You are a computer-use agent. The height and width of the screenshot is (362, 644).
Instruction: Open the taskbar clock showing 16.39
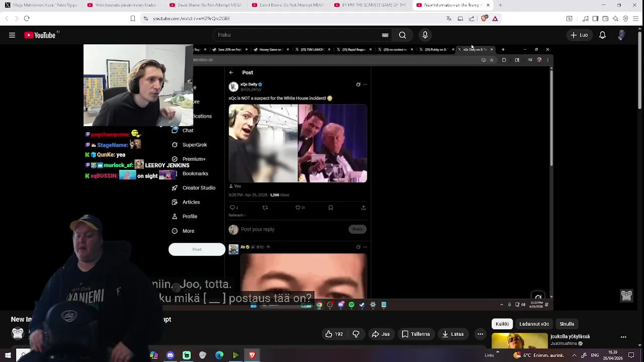coord(612,355)
